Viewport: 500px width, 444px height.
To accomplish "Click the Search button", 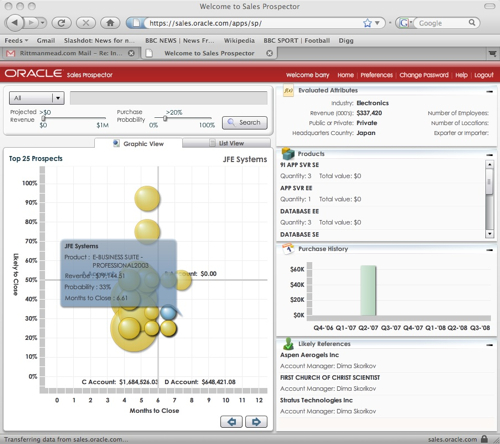I will pos(245,122).
